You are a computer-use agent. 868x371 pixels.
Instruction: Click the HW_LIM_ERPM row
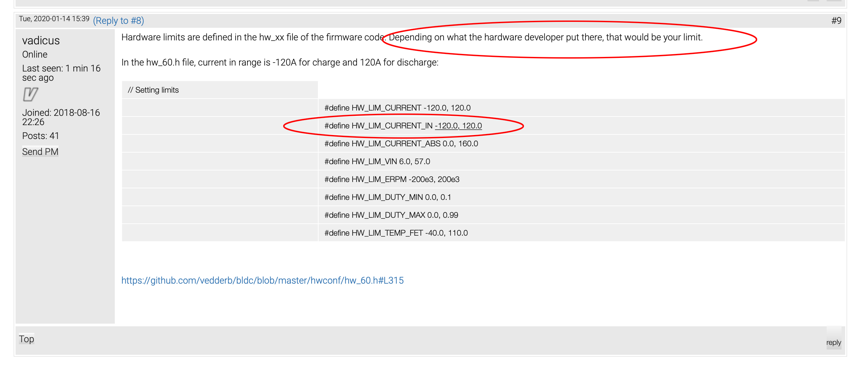point(392,179)
